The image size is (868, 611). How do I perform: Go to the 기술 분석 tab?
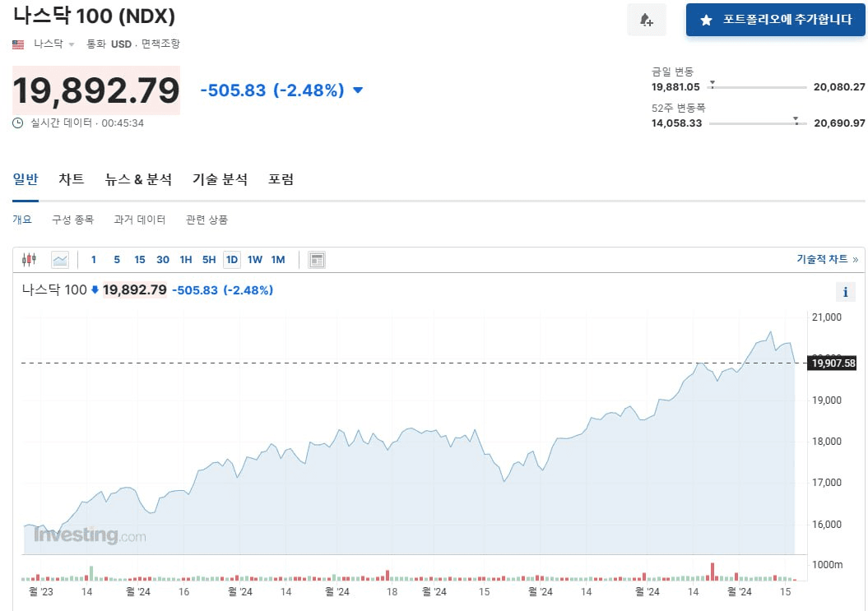[x=220, y=179]
